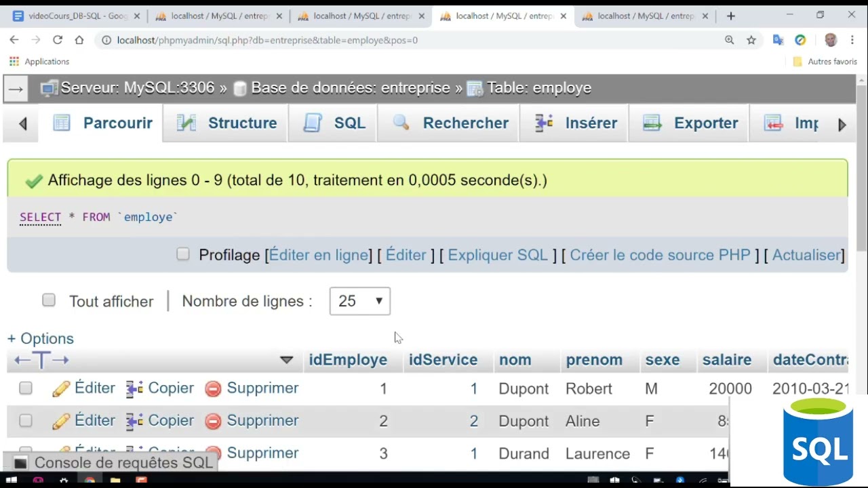Image resolution: width=868 pixels, height=488 pixels.
Task: Toggle the Profilage checkbox
Action: click(183, 254)
